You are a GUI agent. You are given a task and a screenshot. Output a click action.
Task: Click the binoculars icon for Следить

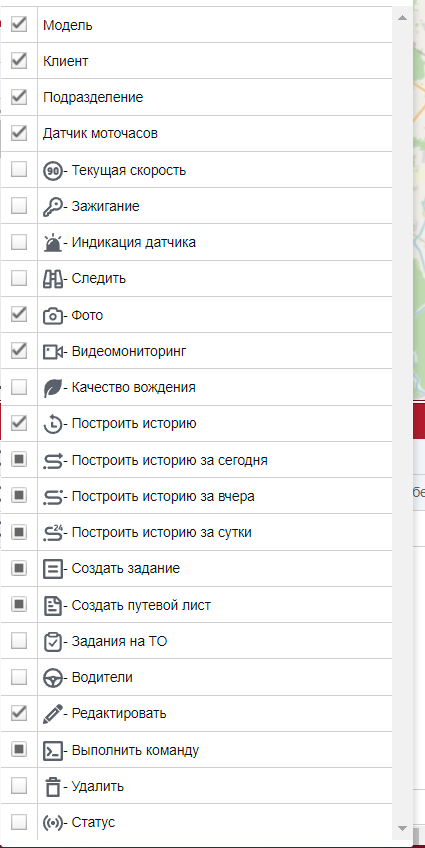[x=53, y=279]
